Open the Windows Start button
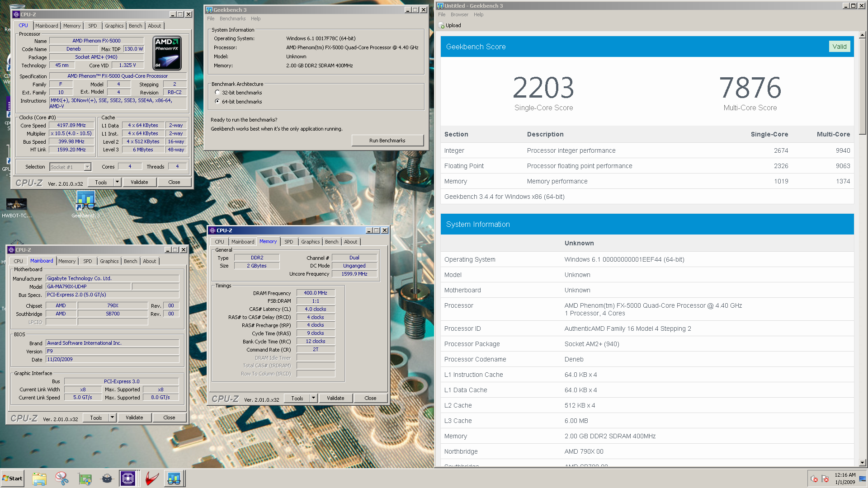The height and width of the screenshot is (488, 868). tap(13, 479)
